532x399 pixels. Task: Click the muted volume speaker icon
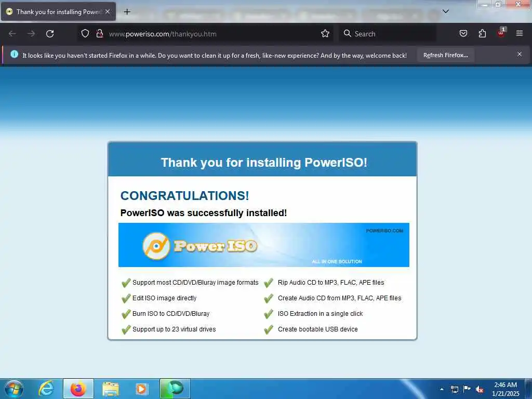[x=480, y=389]
